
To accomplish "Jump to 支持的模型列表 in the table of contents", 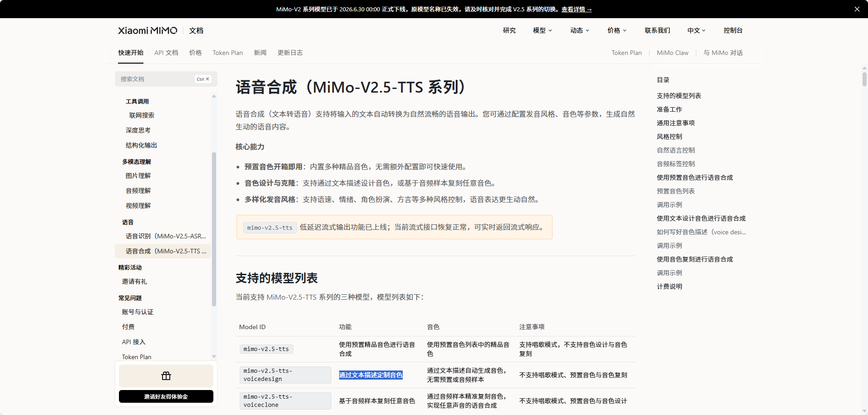I will [x=679, y=96].
